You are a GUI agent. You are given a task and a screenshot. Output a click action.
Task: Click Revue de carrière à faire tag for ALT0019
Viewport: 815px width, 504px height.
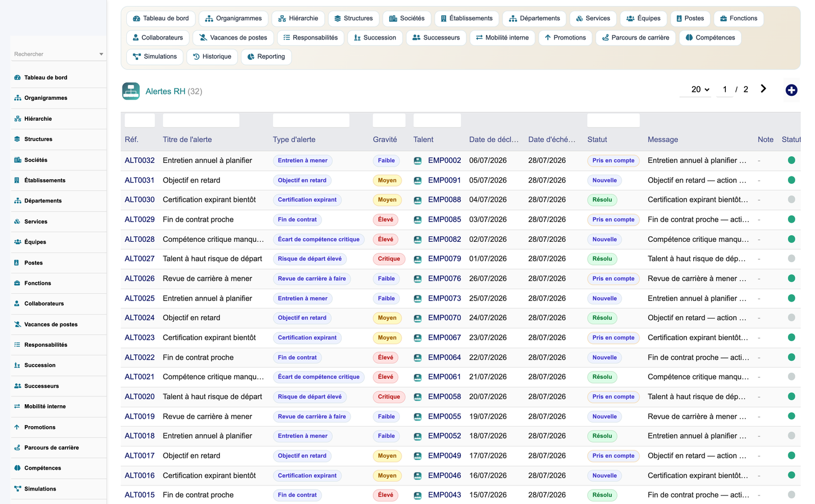pos(312,417)
